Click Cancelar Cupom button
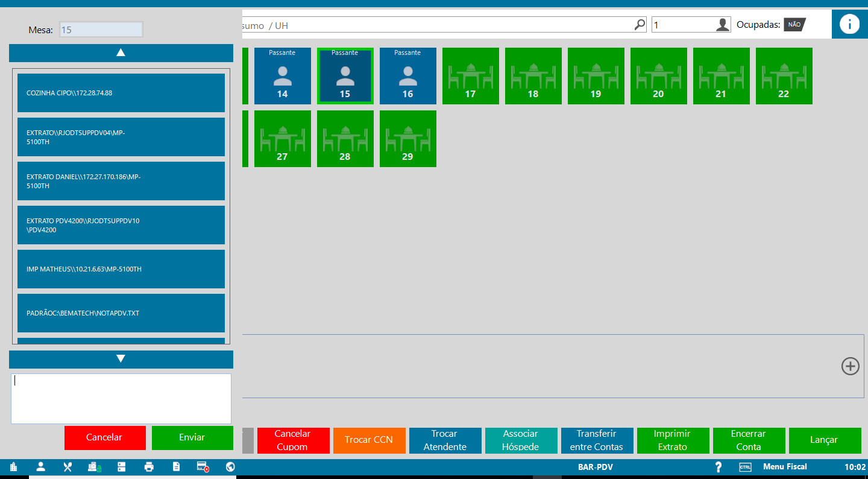 (x=294, y=440)
